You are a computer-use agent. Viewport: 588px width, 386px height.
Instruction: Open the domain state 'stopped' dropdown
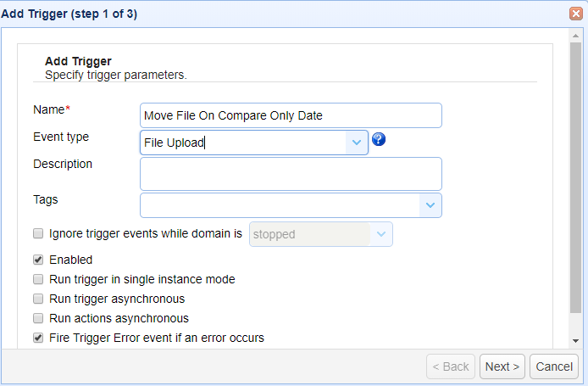coord(381,234)
